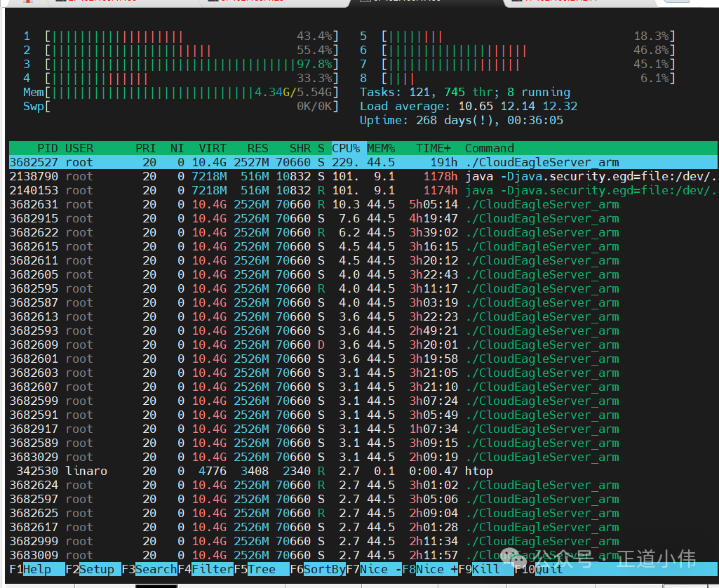Sort by VIRT column header

(213, 148)
